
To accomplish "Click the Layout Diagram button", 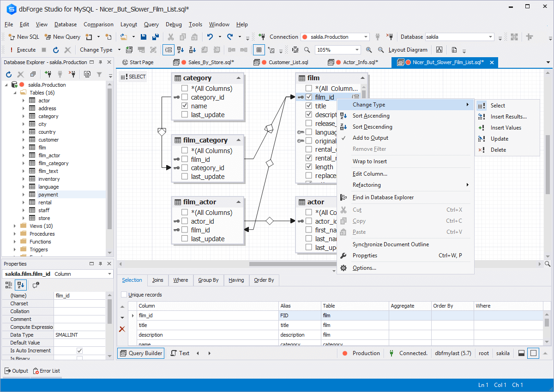I will point(409,49).
